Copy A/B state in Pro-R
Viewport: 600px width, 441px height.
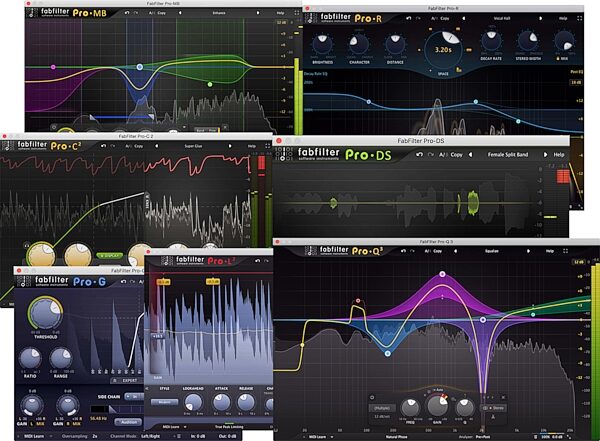(x=444, y=18)
